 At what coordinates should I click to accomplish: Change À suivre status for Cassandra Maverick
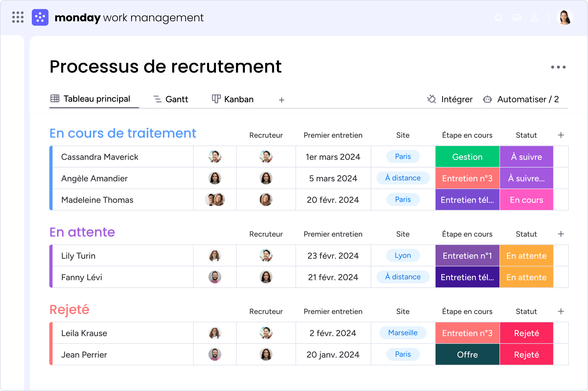pos(526,157)
